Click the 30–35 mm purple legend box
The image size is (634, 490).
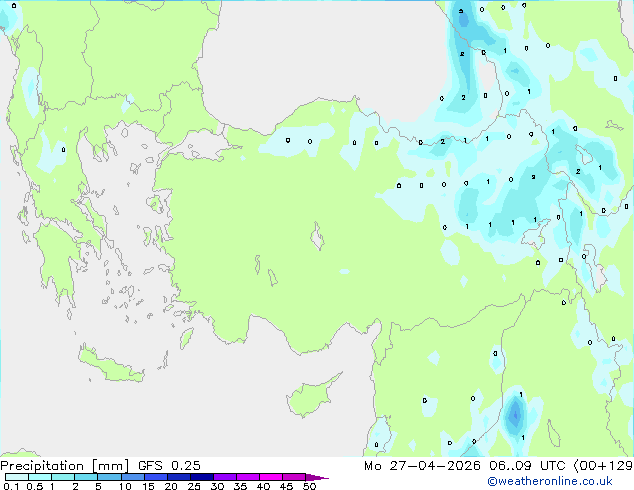224,477
